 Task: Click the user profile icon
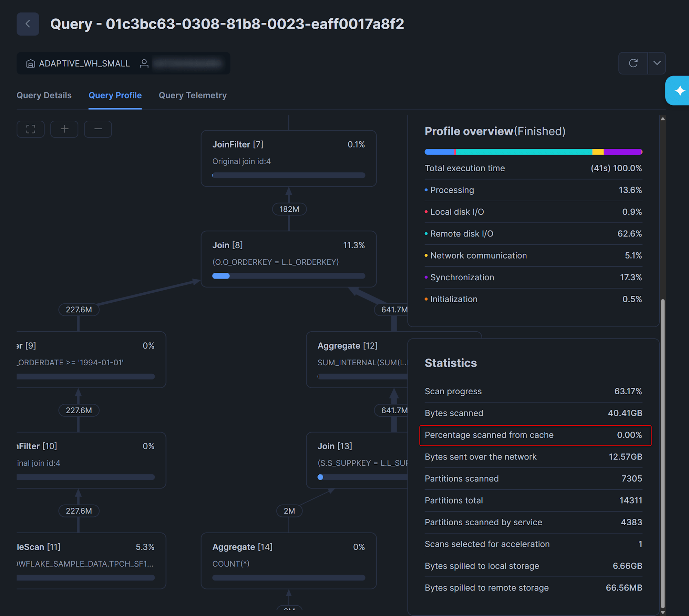point(144,63)
